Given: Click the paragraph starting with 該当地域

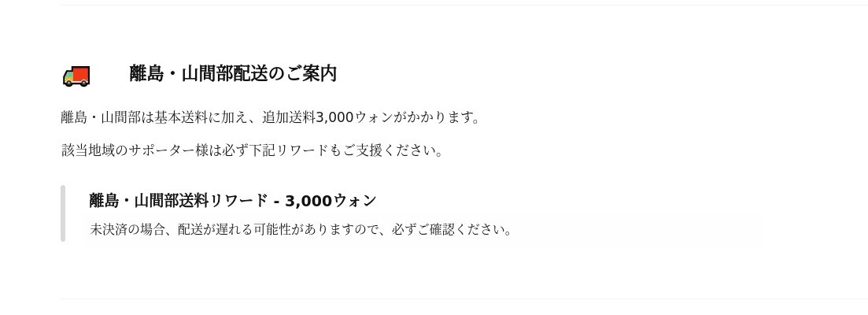Looking at the screenshot, I should click(x=252, y=150).
